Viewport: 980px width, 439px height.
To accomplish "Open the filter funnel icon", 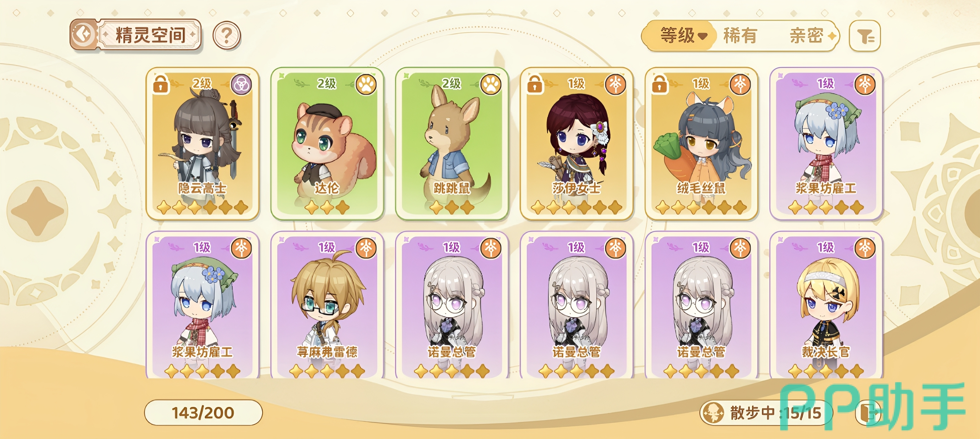I will [864, 36].
